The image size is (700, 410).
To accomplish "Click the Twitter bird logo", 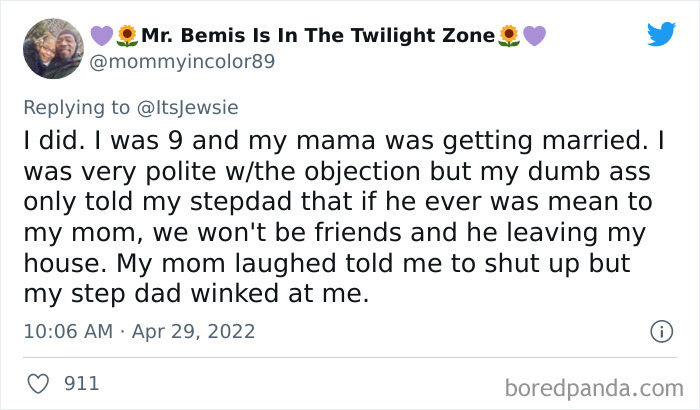I will [661, 35].
